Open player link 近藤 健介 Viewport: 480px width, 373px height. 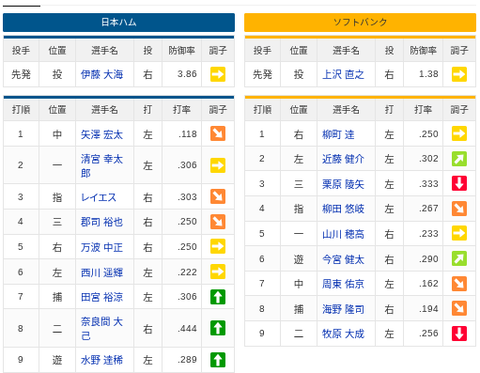tap(343, 159)
